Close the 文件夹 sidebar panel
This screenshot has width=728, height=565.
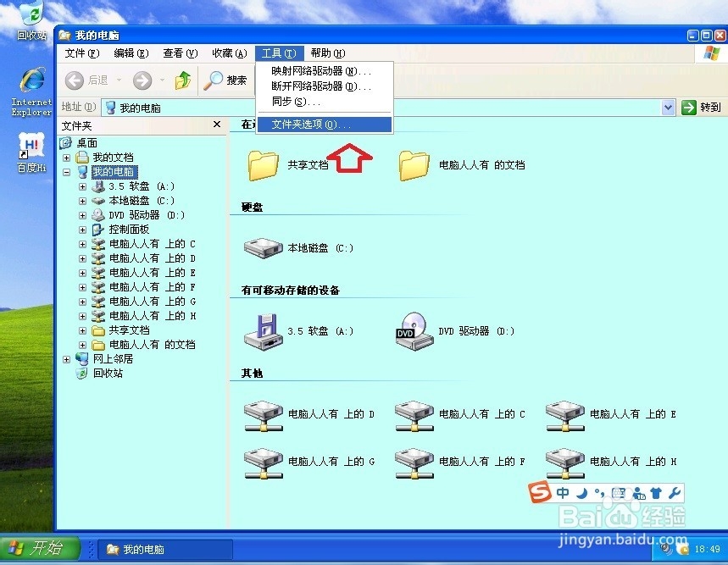coord(217,125)
